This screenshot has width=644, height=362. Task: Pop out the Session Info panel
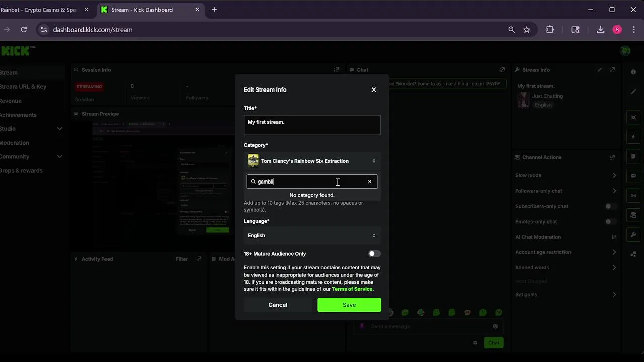tap(337, 70)
